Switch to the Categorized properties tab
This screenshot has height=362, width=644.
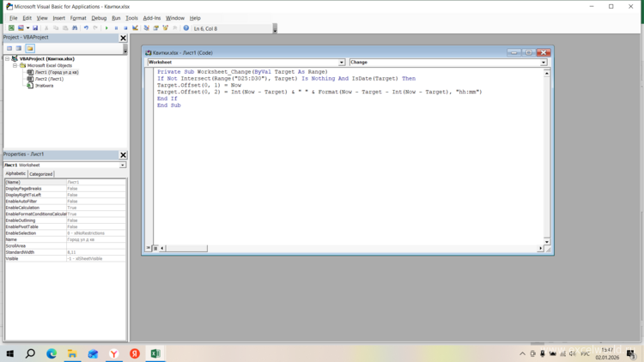tap(41, 174)
